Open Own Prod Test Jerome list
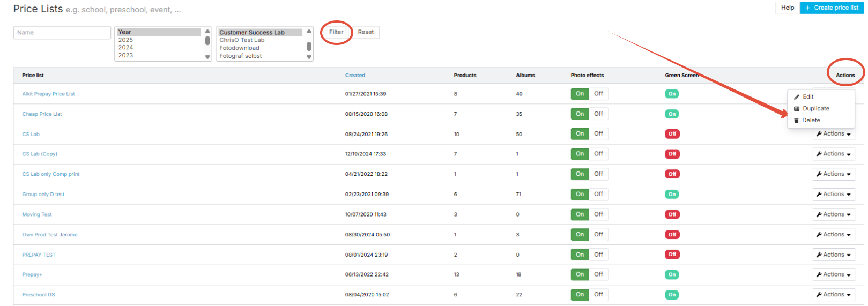This screenshot has height=306, width=868. 49,235
